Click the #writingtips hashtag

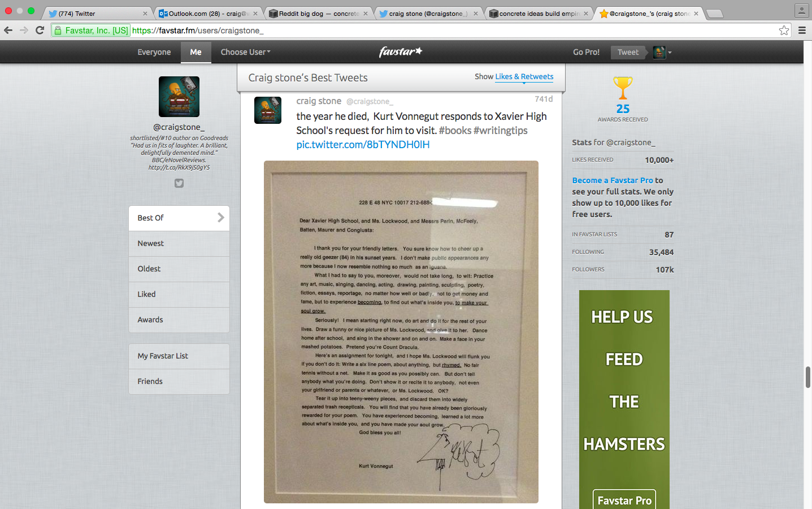tap(501, 131)
